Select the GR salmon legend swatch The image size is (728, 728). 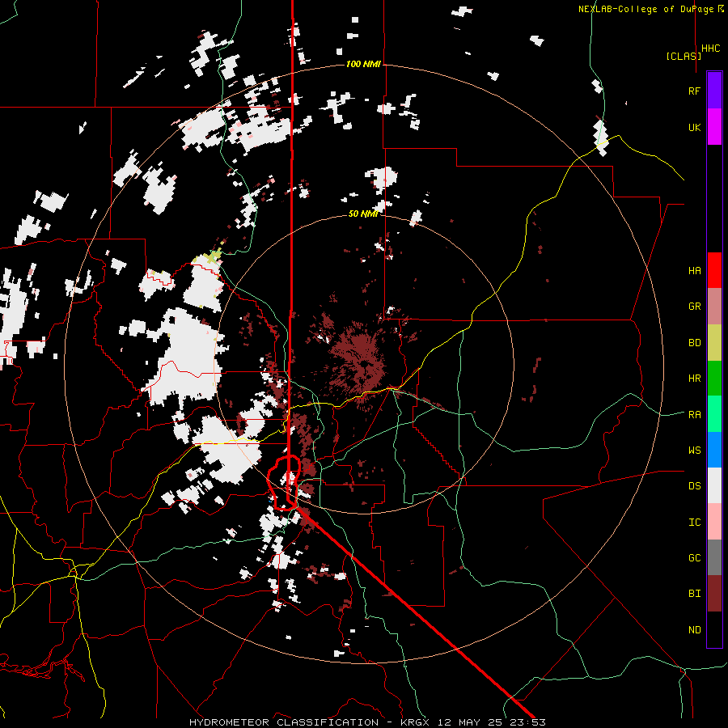pyautogui.click(x=714, y=307)
